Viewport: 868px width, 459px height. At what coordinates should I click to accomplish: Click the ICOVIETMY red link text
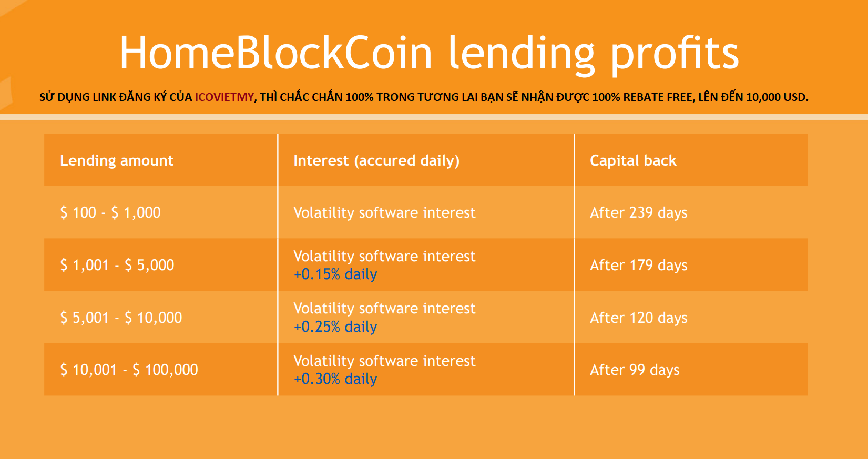pos(224,97)
